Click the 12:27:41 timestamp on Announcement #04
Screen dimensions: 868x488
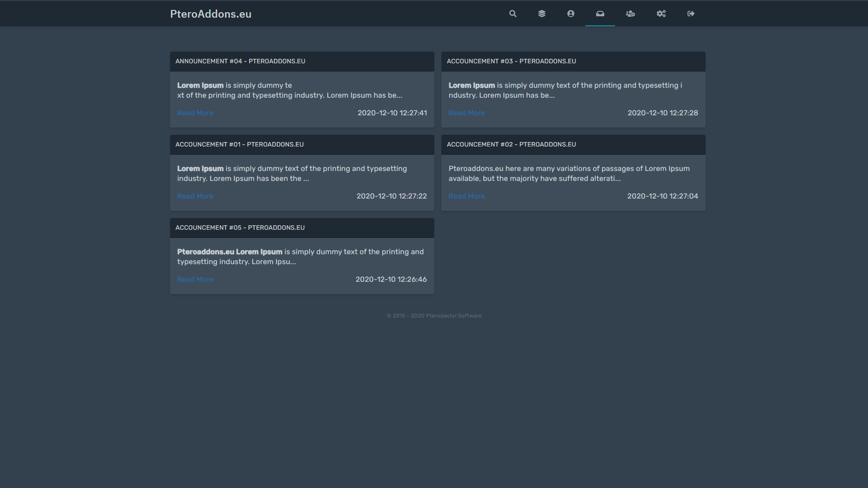pos(392,113)
